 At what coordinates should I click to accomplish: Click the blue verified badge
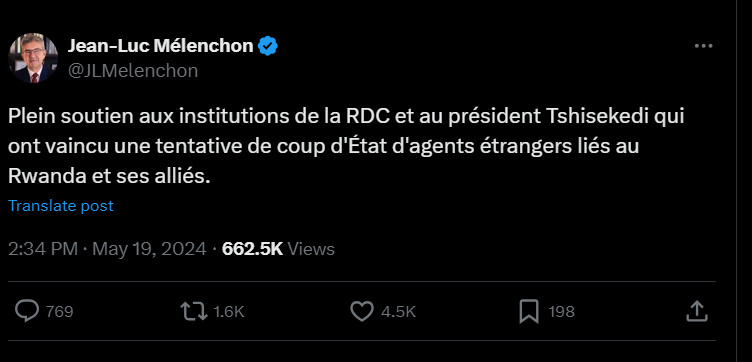pyautogui.click(x=268, y=46)
